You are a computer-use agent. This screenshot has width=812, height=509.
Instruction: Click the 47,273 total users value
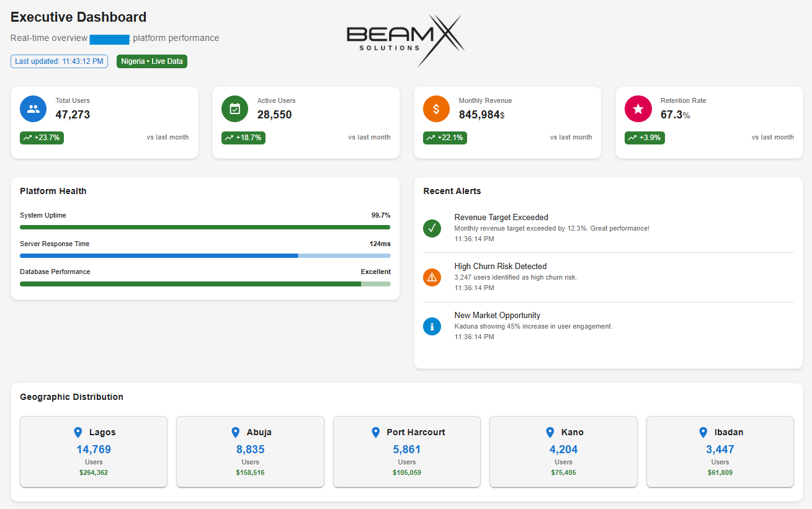[73, 115]
